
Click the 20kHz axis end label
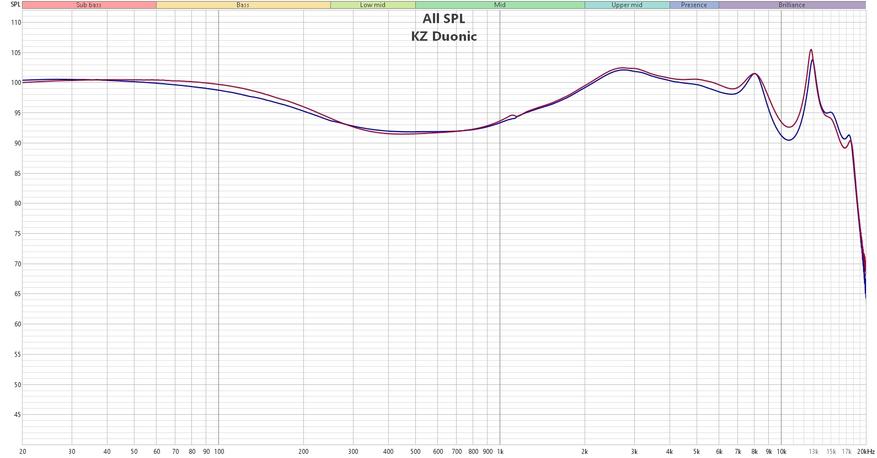pyautogui.click(x=865, y=451)
